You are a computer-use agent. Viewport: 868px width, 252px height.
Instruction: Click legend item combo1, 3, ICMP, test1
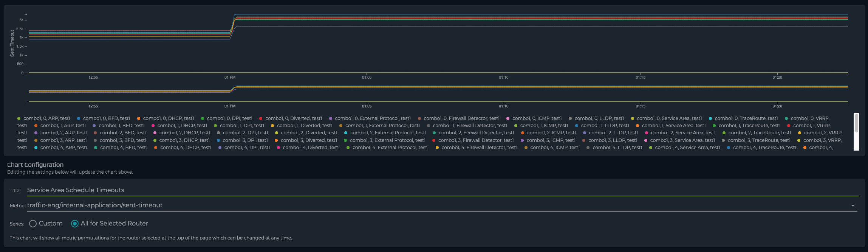point(548,140)
